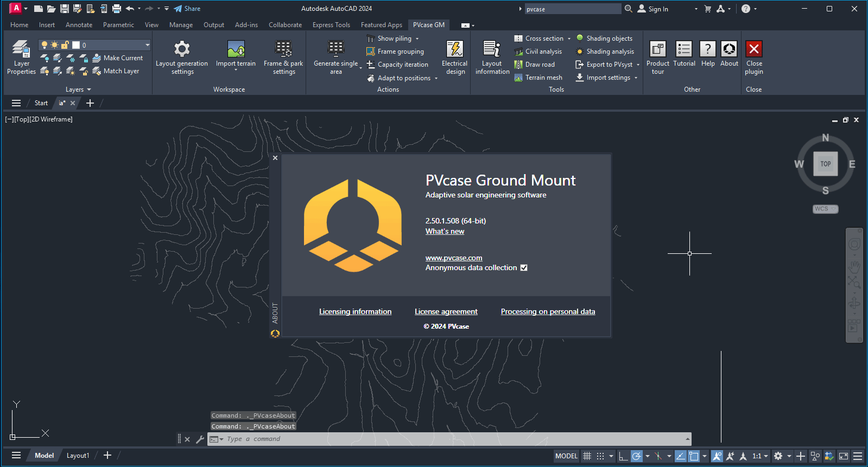Image resolution: width=868 pixels, height=467 pixels.
Task: Expand Adapt to positions dropdown
Action: coord(436,78)
